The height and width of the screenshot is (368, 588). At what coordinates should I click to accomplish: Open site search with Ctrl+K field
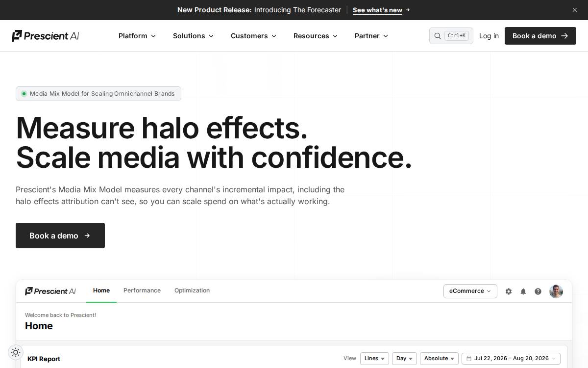[451, 36]
